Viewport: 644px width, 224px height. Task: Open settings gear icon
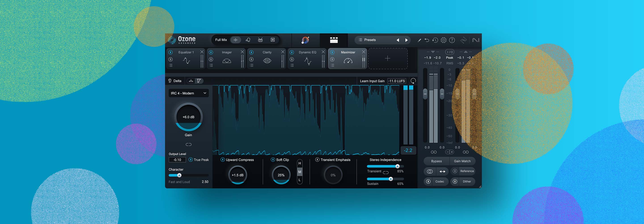tap(443, 40)
